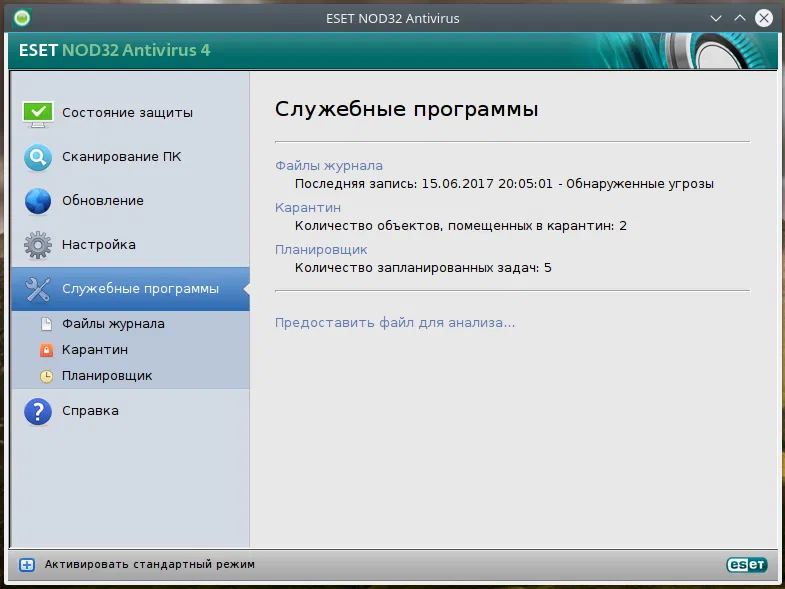Click the Файлы журнала link in main panel
This screenshot has height=589, width=785.
click(x=329, y=166)
